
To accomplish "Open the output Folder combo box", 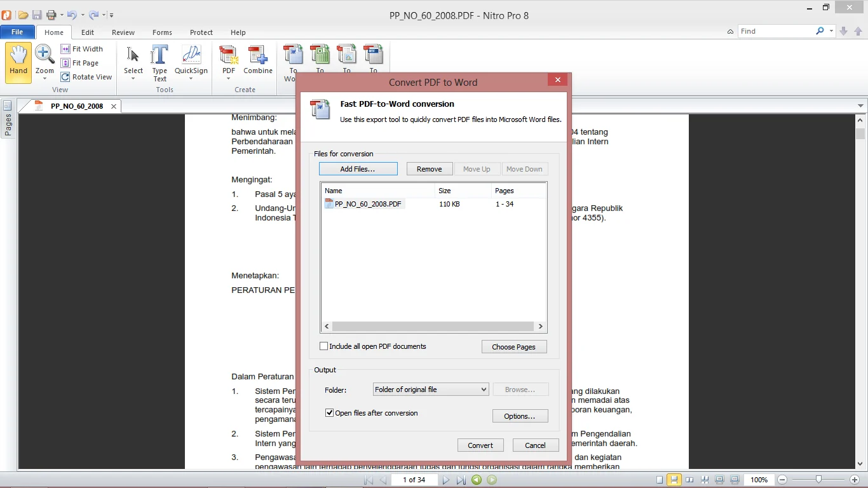I will point(431,390).
